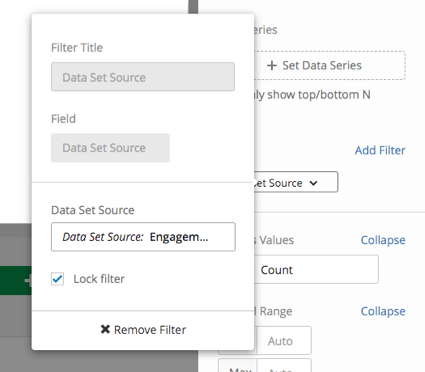
Task: Click the disabled Field Data Set Source box
Action: coord(110,148)
